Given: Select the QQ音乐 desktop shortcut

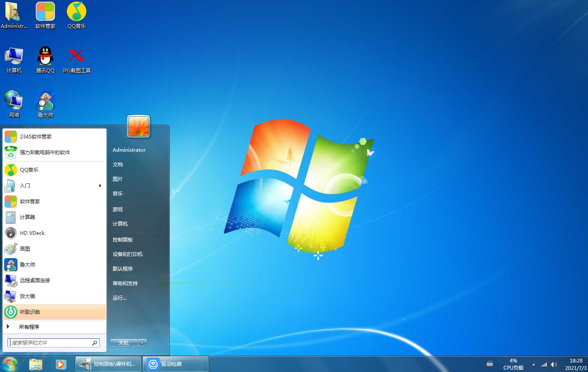Looking at the screenshot, I should point(77,15).
